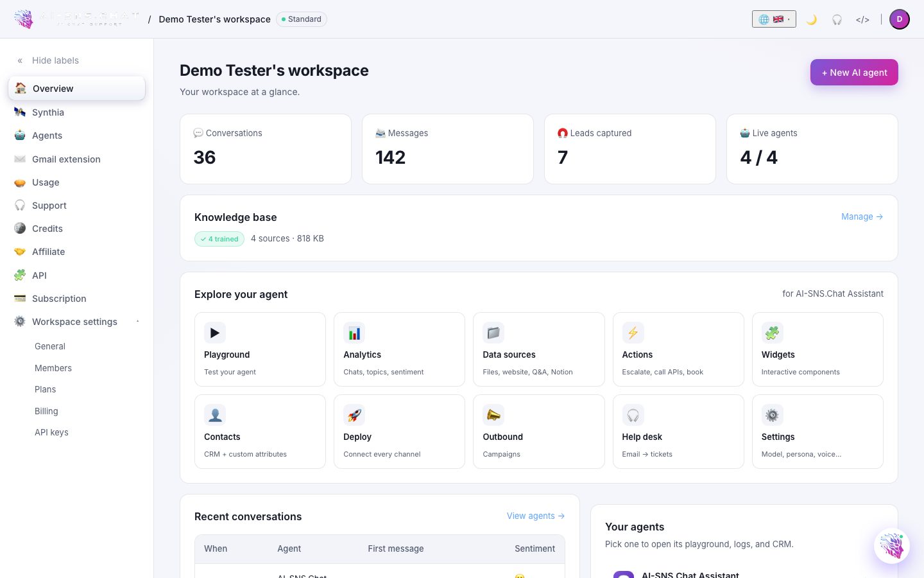Select Overview in the sidebar
924x578 pixels.
pos(76,89)
